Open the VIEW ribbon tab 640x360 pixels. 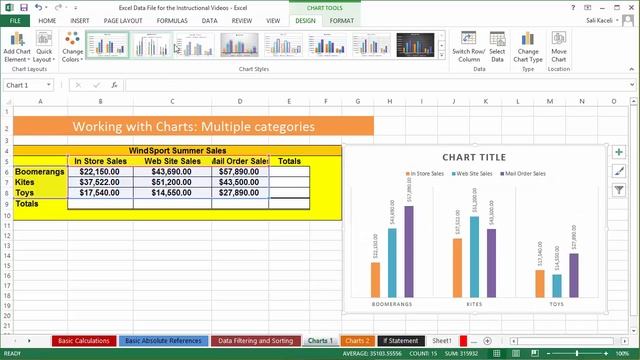pos(273,21)
